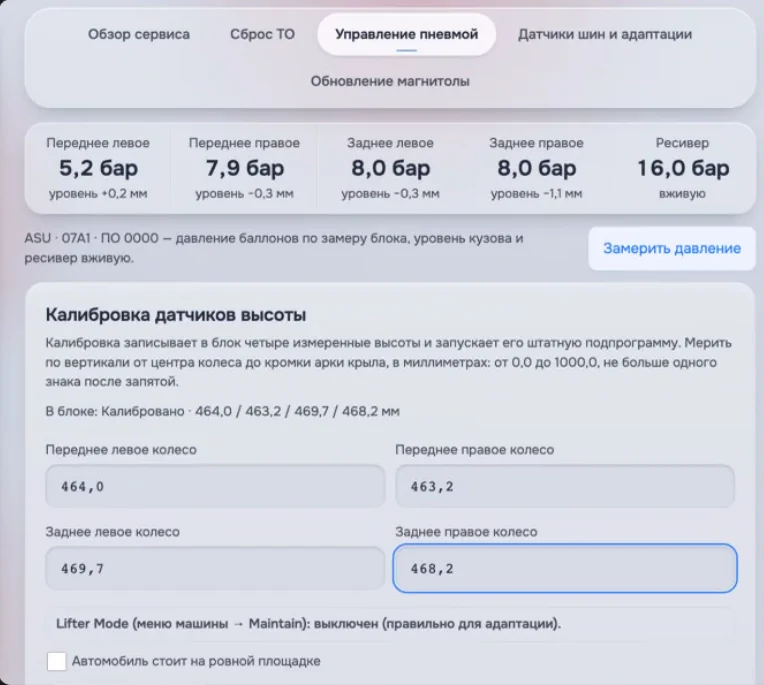Viewport: 764px width, 685px height.
Task: Open the Обзор сервиса tab
Action: (138, 35)
